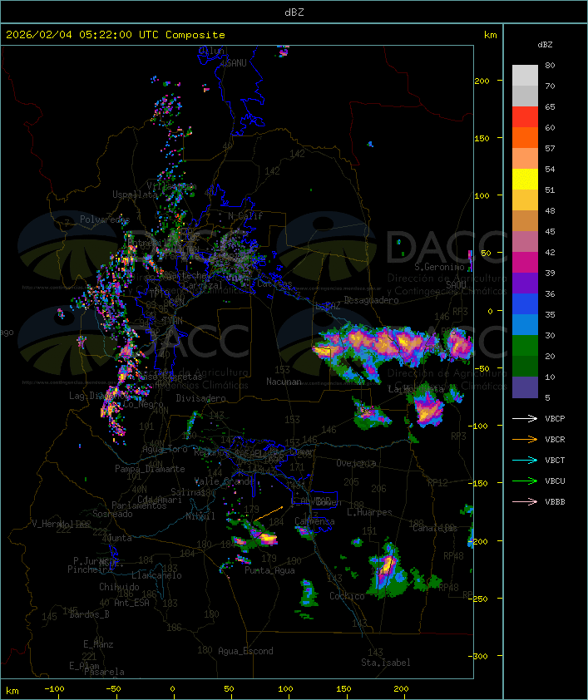Click the VBCT legend label

pyautogui.click(x=555, y=461)
